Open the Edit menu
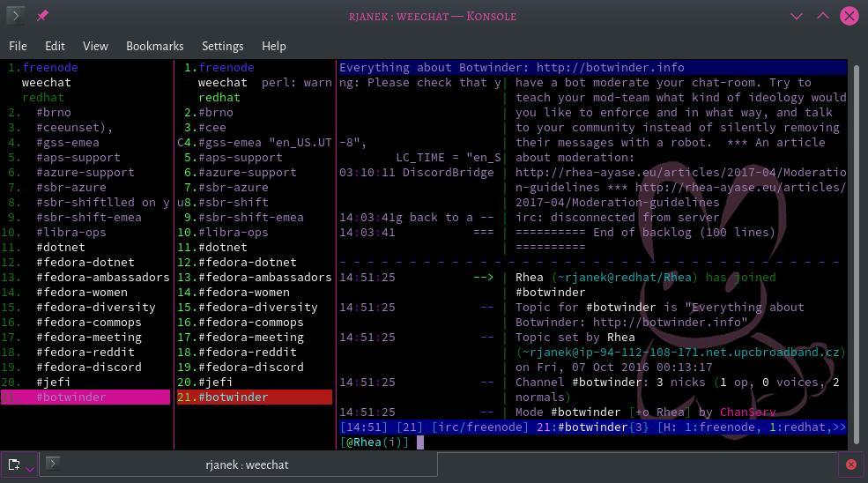 tap(55, 46)
